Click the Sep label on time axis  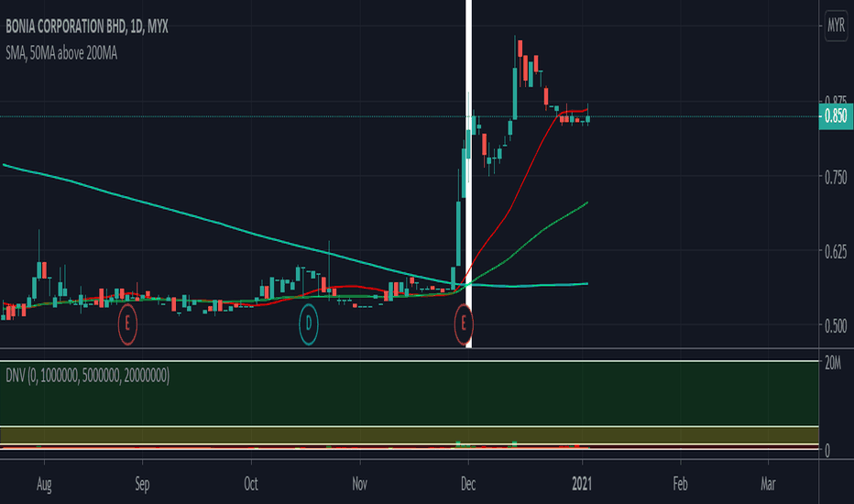[x=142, y=484]
